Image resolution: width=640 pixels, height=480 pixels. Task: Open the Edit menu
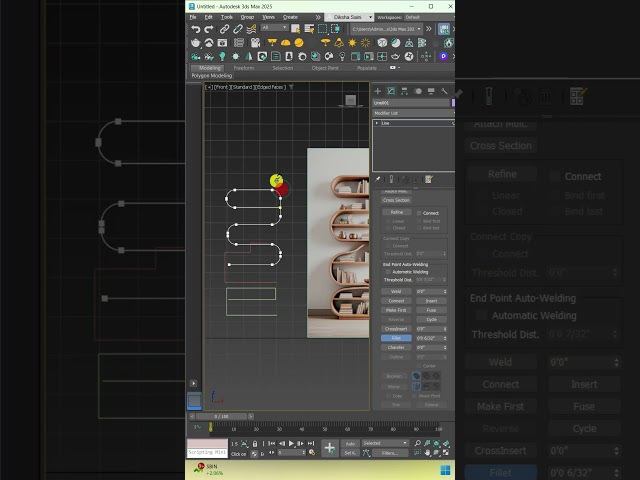[209, 17]
